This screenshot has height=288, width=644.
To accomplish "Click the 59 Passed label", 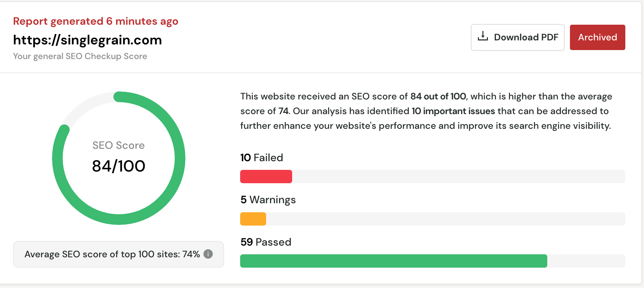I will [266, 242].
